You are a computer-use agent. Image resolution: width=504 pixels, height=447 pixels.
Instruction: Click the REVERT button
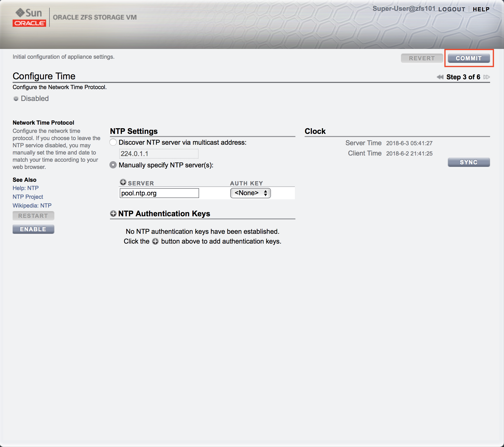pos(422,58)
